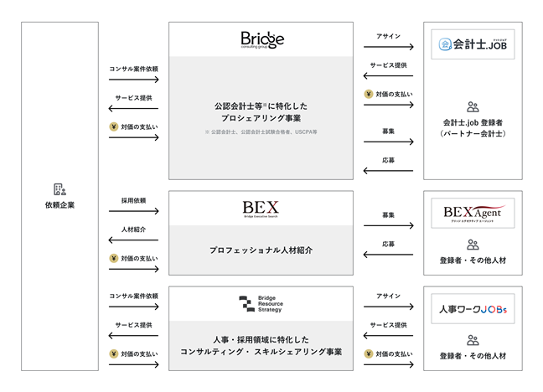Click the 依頼企業 label
The width and height of the screenshot is (543, 392).
pos(59,205)
